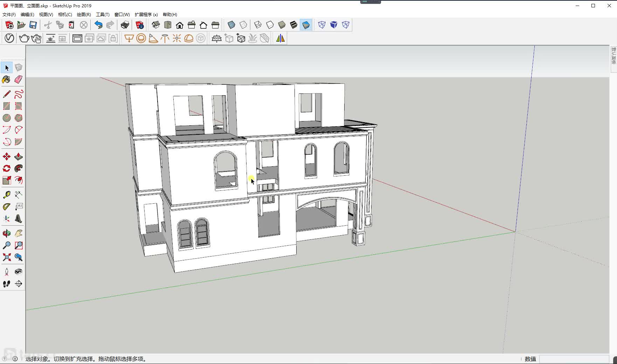The width and height of the screenshot is (617, 364).
Task: Open the 绘图(R) menu
Action: tap(84, 15)
